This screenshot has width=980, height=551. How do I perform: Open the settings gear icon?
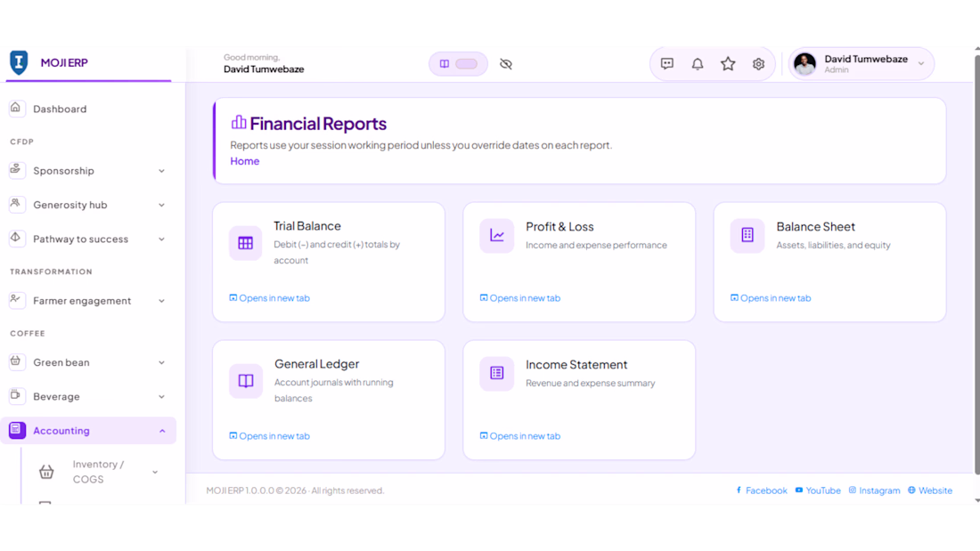(758, 64)
